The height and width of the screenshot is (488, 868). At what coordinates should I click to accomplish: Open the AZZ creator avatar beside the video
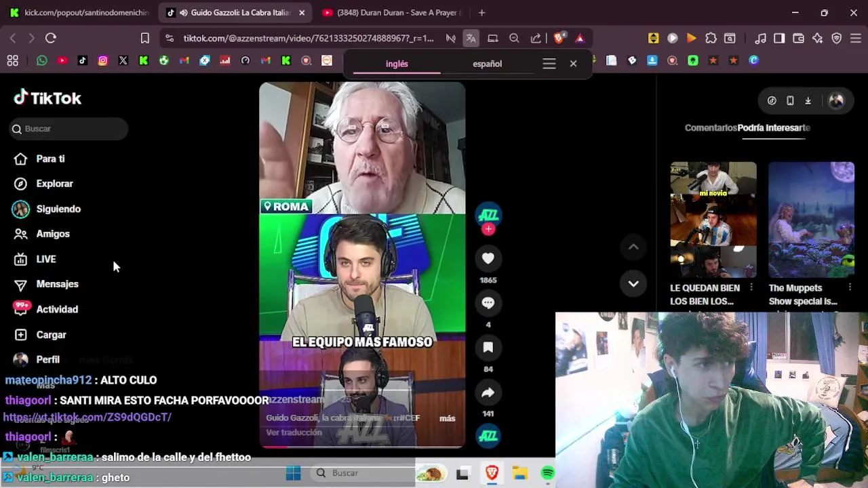click(x=488, y=215)
